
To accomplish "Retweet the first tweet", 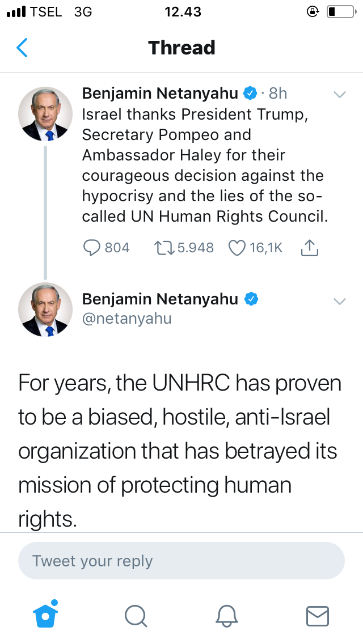I will tap(163, 248).
